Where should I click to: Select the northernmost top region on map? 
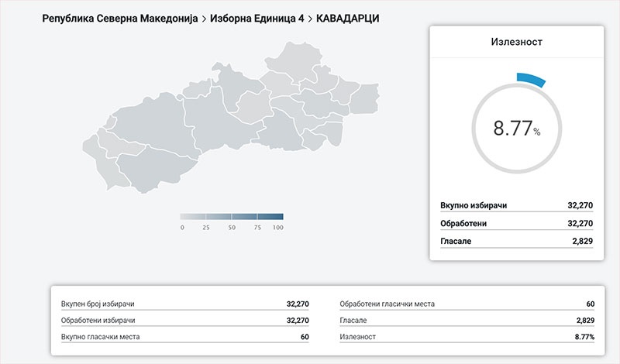pos(293,60)
